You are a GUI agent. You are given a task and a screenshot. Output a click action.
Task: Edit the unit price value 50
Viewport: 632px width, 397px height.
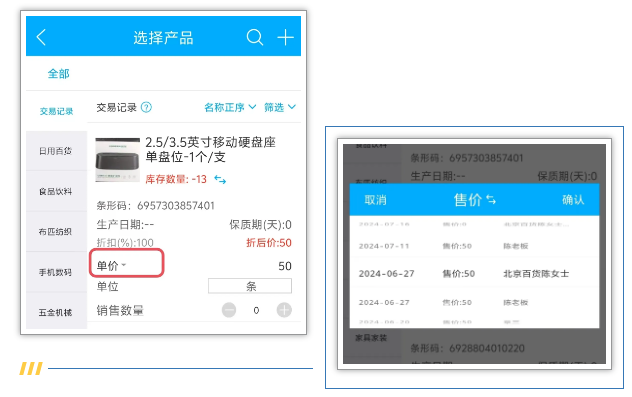point(285,266)
